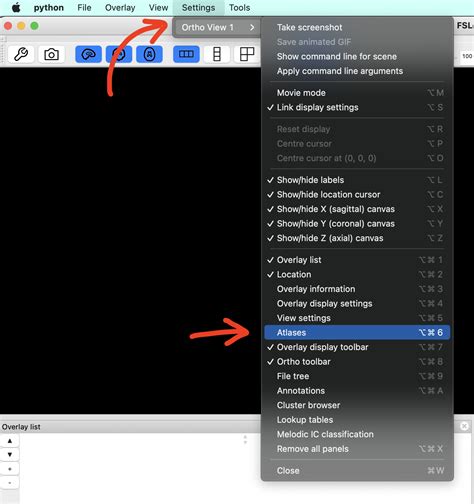Screen dimensions: 474x504
Task: Enable Movie mode
Action: click(357, 93)
